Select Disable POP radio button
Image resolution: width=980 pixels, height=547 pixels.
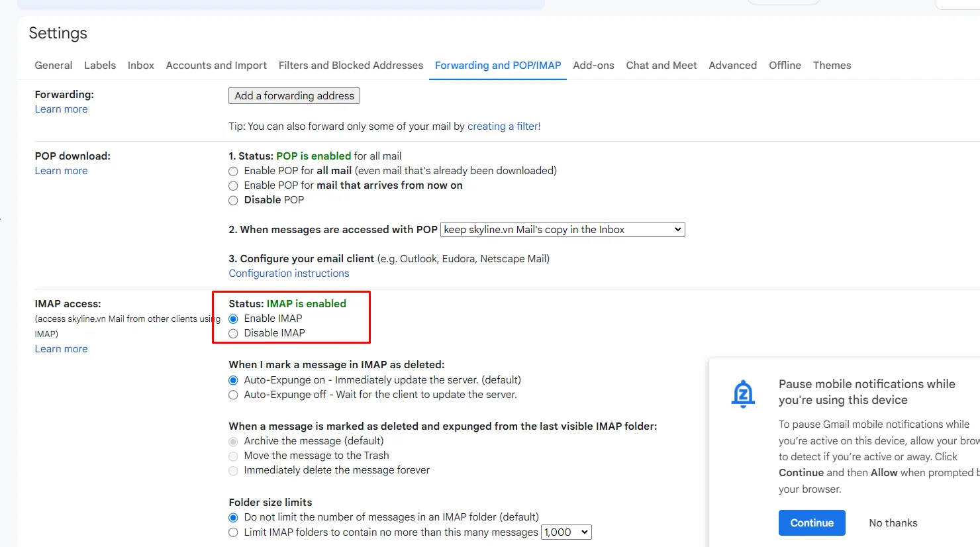(233, 200)
